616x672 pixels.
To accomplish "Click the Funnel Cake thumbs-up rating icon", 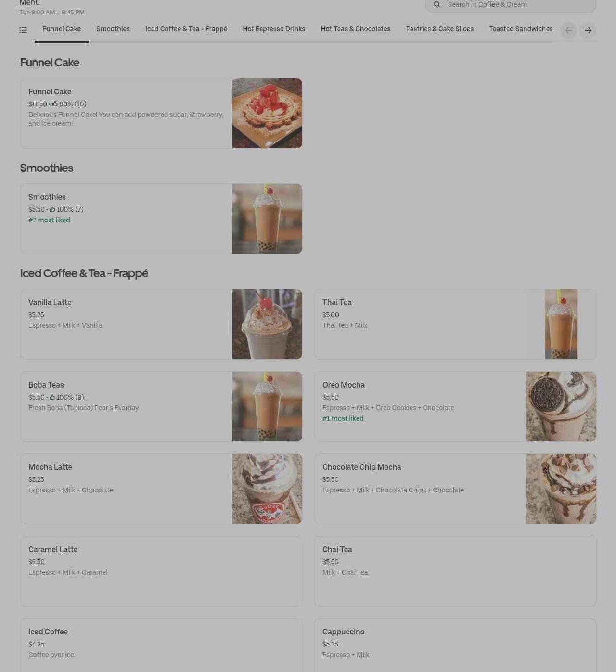I will point(55,104).
